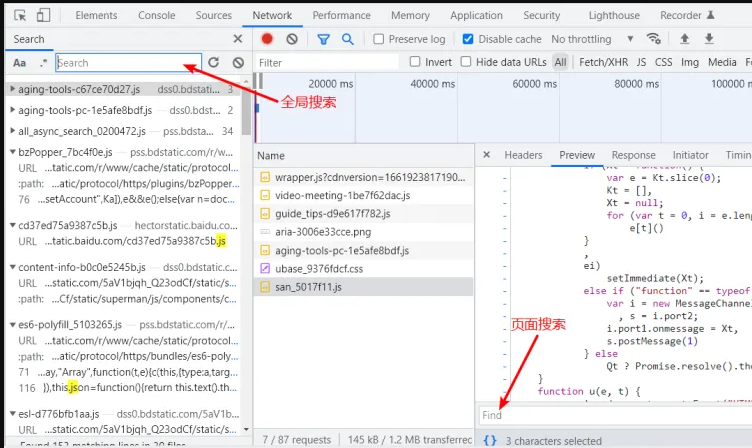The height and width of the screenshot is (448, 752).
Task: Click the aria-3006e33cce.png image icon
Action: (265, 232)
